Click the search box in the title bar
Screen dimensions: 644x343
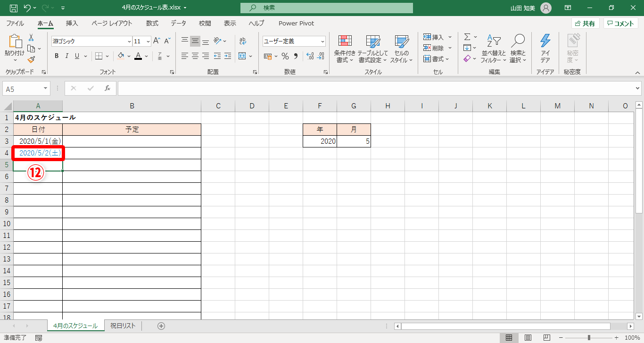327,8
